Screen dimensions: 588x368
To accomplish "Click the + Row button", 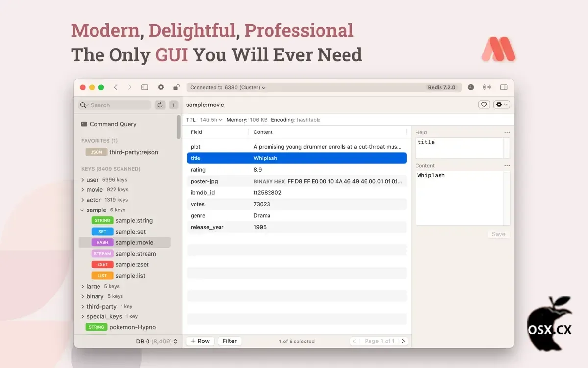I will [x=200, y=341].
